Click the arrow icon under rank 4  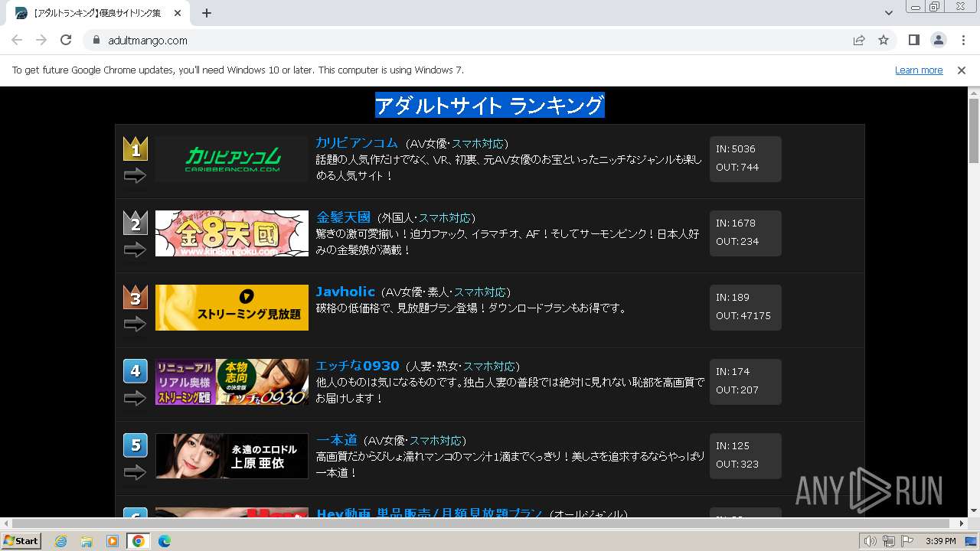tap(135, 399)
